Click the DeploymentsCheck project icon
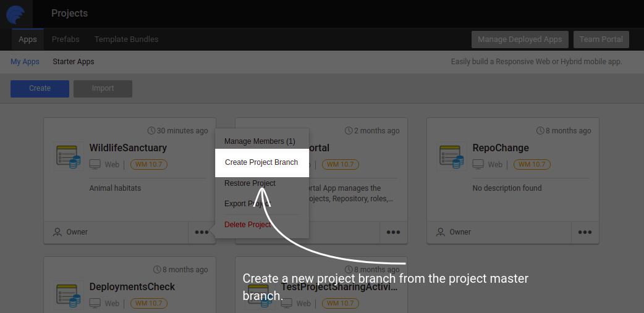 point(68,295)
